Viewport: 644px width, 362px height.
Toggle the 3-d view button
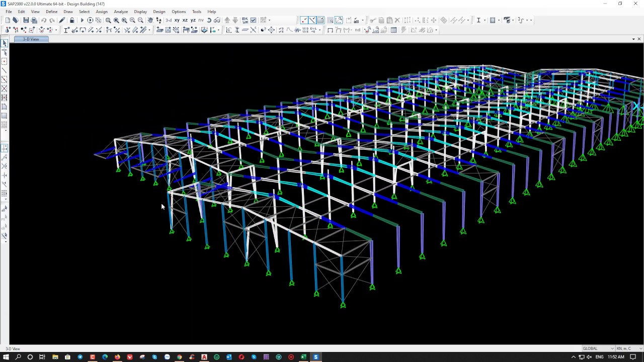click(x=169, y=20)
